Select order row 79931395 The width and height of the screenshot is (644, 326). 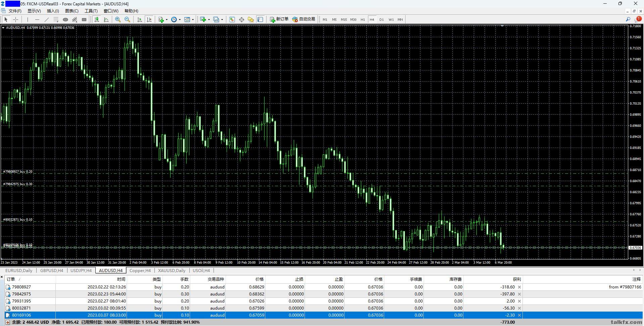(324, 301)
